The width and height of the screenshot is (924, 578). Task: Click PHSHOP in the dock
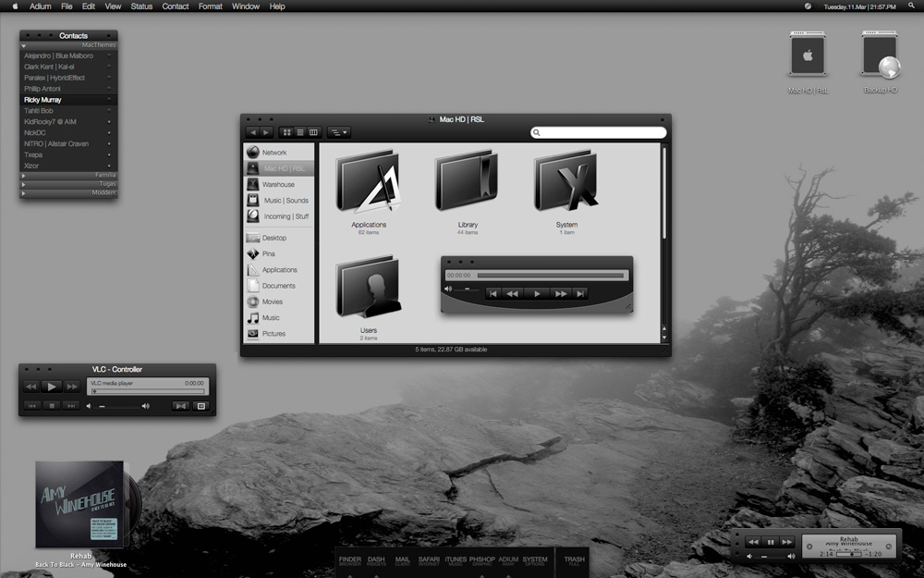482,561
